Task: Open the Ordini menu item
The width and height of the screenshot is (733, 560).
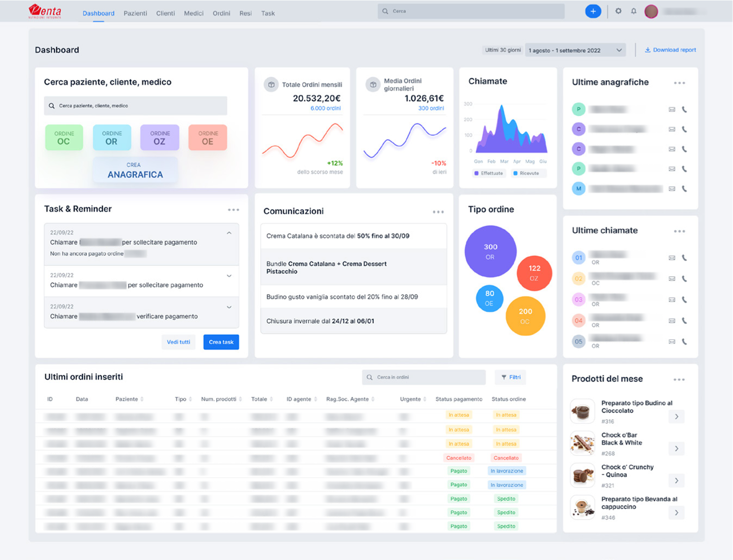Action: [x=221, y=13]
